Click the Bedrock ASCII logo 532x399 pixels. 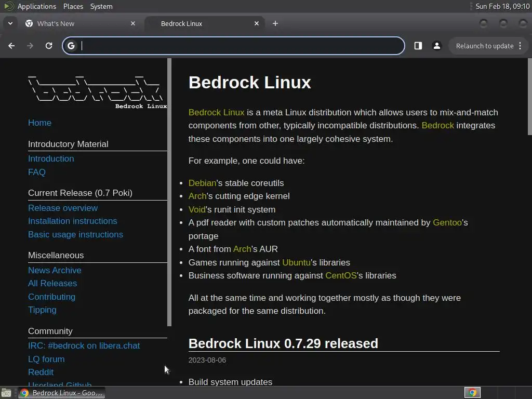(x=97, y=92)
